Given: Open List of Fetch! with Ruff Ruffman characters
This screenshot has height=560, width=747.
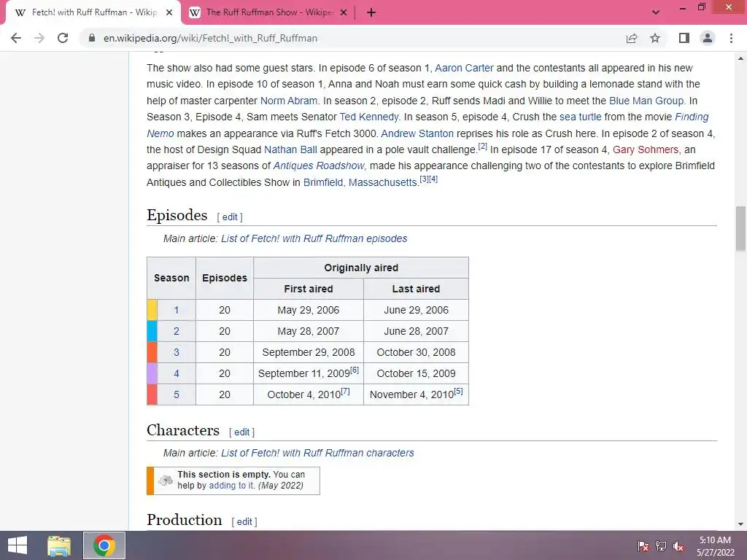Looking at the screenshot, I should coord(317,454).
